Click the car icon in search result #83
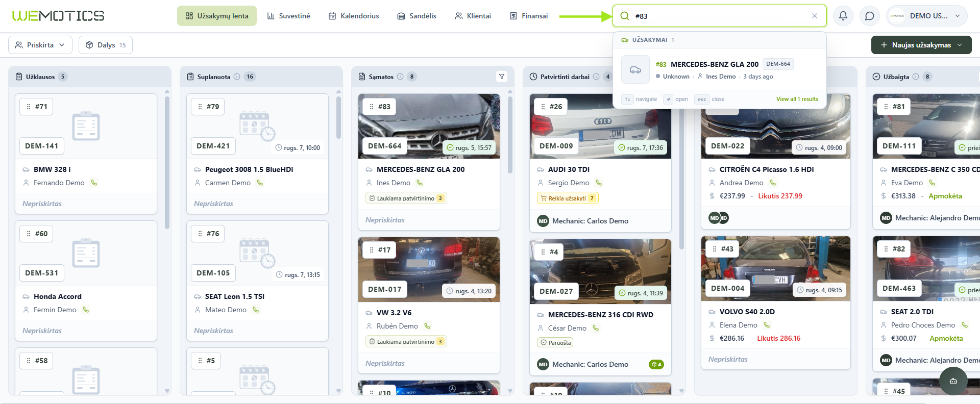This screenshot has width=980, height=404. click(635, 69)
